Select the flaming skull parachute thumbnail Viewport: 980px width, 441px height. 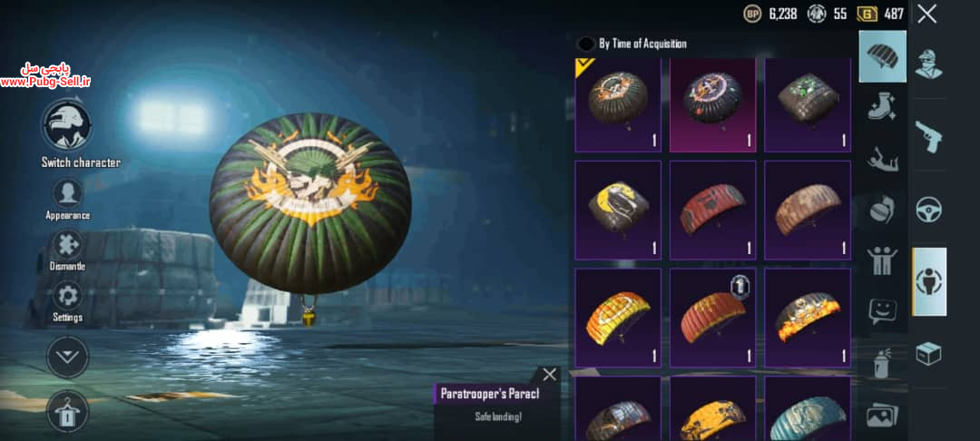808,318
